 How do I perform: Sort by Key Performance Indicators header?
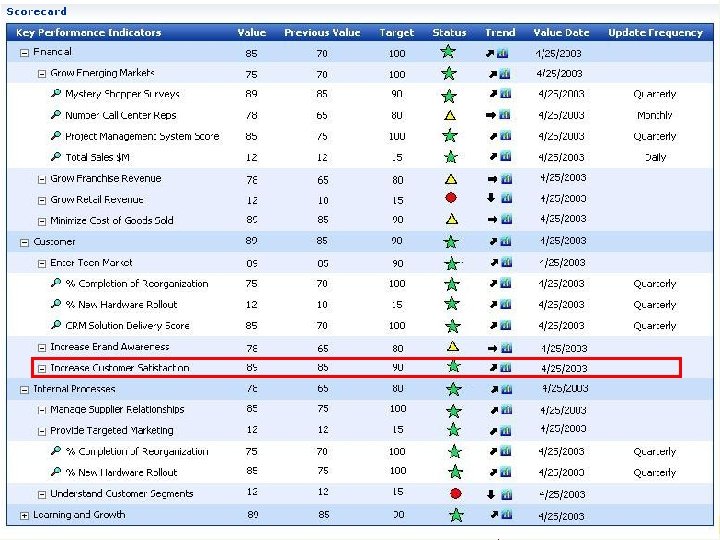pyautogui.click(x=89, y=33)
